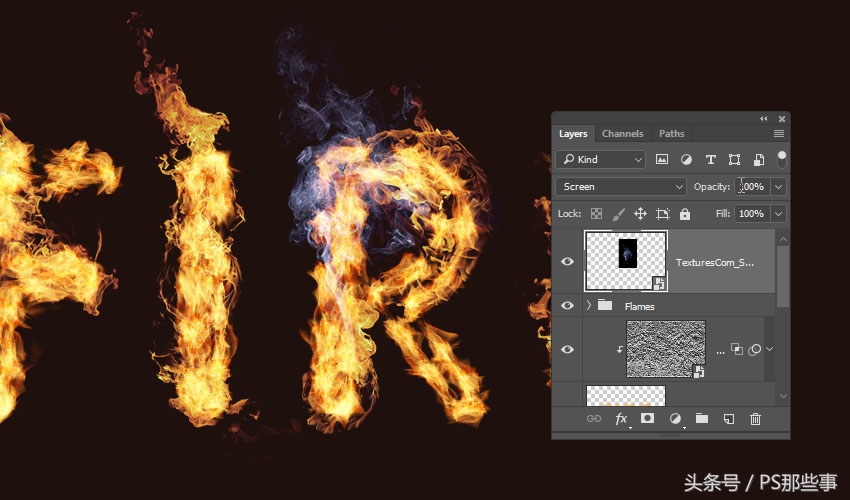Screen dimensions: 850x500
Task: Lock transparent pixels icon
Action: 596,214
